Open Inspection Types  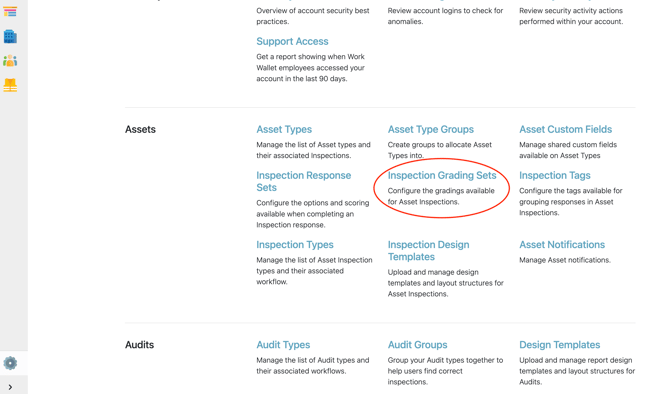click(295, 245)
